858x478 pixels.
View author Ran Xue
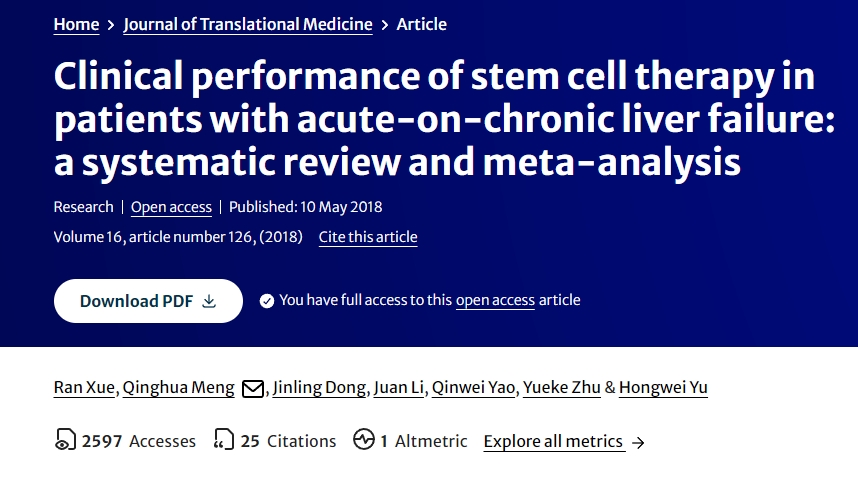84,388
